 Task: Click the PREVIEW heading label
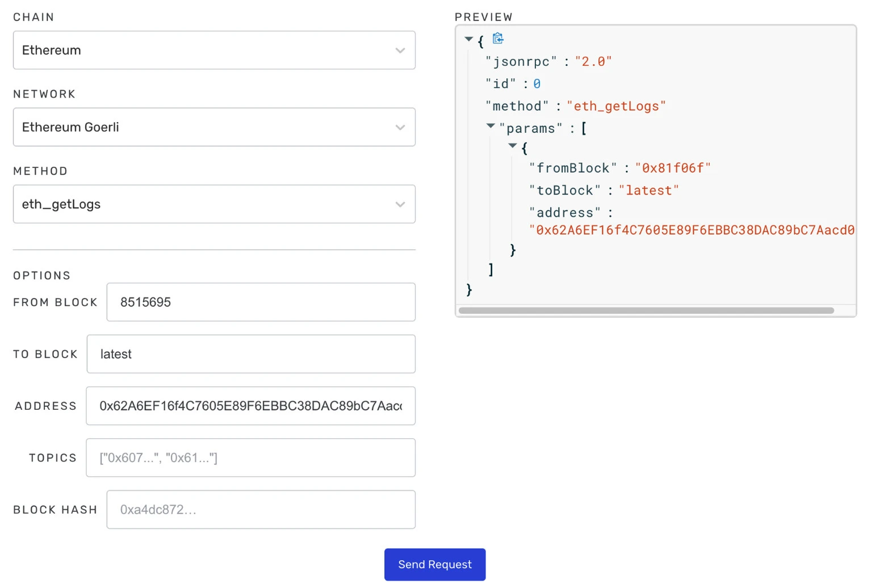click(x=484, y=17)
